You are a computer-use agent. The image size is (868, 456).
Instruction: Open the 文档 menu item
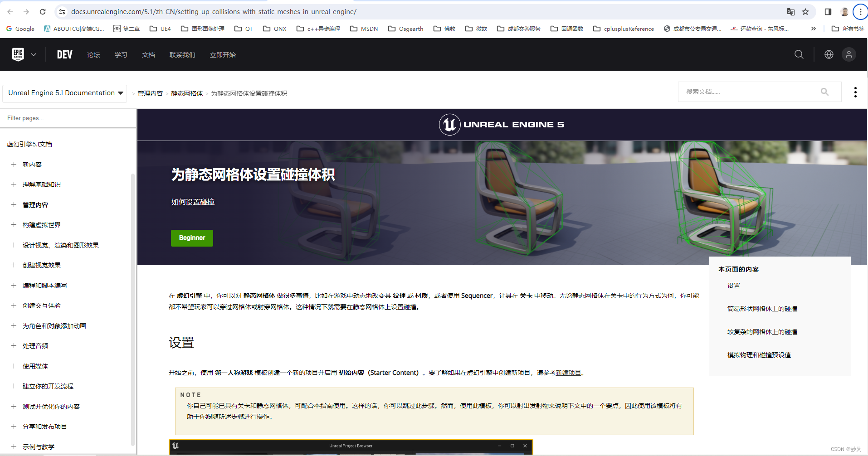coord(148,55)
